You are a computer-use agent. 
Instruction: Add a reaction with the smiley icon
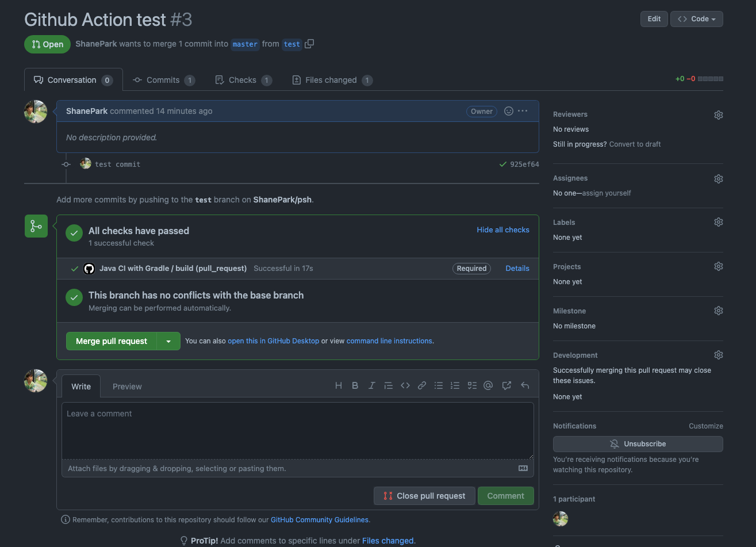point(508,111)
